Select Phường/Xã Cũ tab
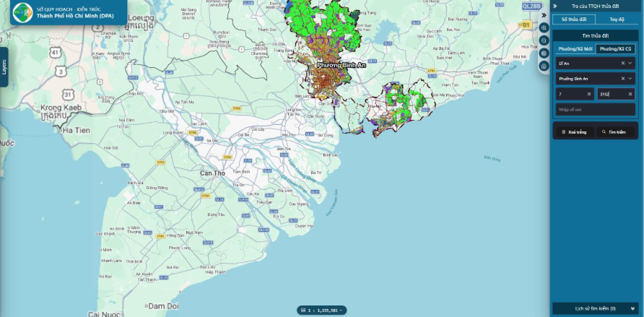This screenshot has height=317, width=644. [615, 49]
